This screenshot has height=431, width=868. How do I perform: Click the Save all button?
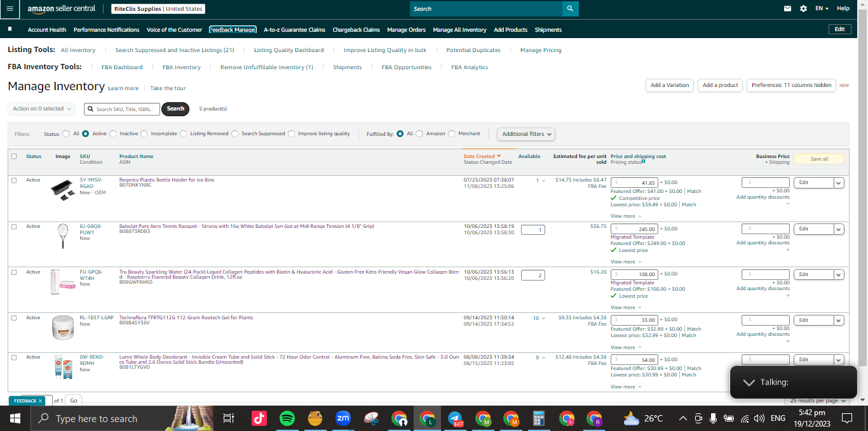tap(819, 159)
